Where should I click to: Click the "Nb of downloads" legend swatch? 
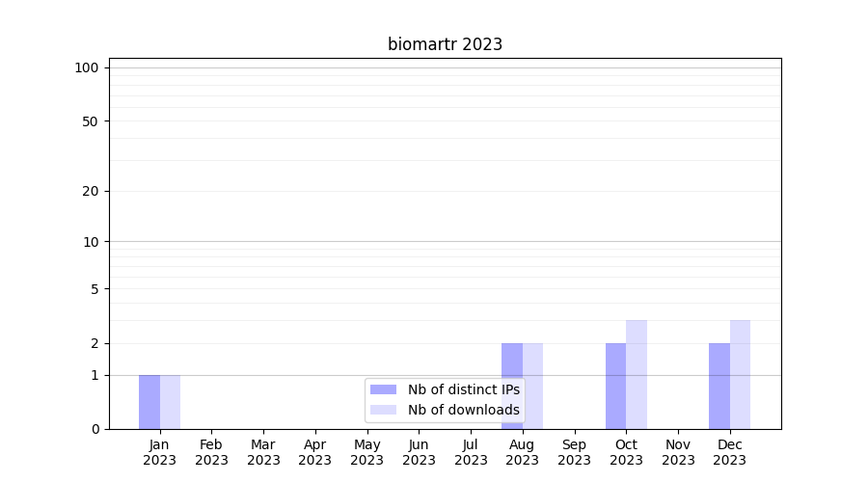[383, 410]
